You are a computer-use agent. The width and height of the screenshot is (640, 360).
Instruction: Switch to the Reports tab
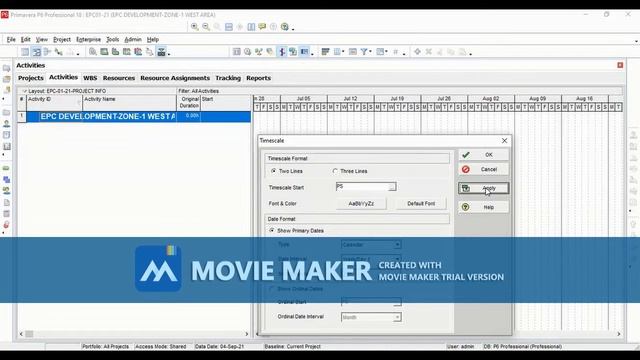258,78
